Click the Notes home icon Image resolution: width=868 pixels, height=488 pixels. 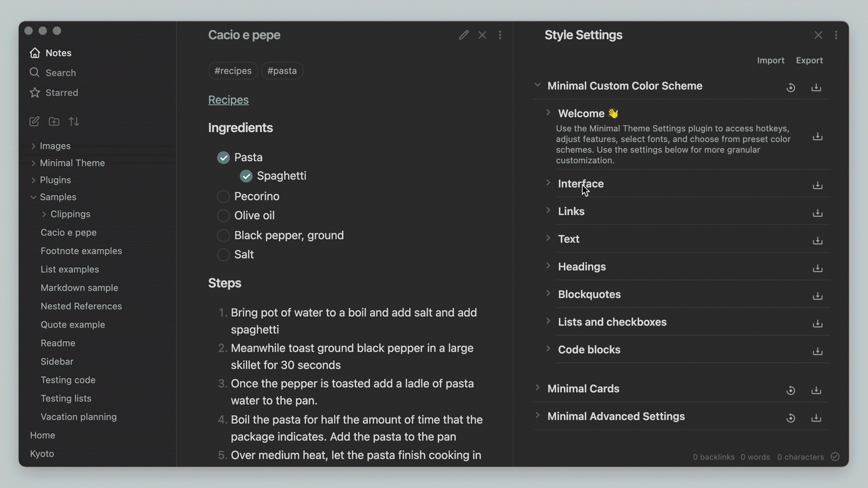(x=35, y=53)
